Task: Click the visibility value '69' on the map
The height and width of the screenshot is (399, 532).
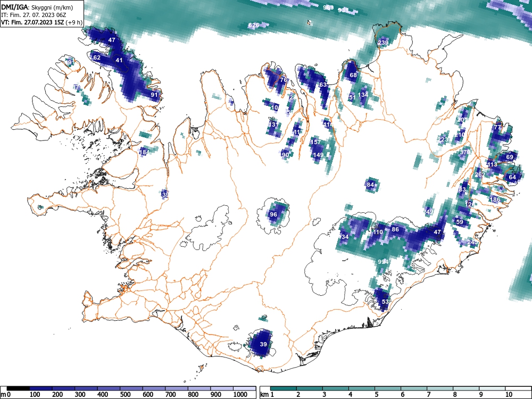Action: point(510,157)
